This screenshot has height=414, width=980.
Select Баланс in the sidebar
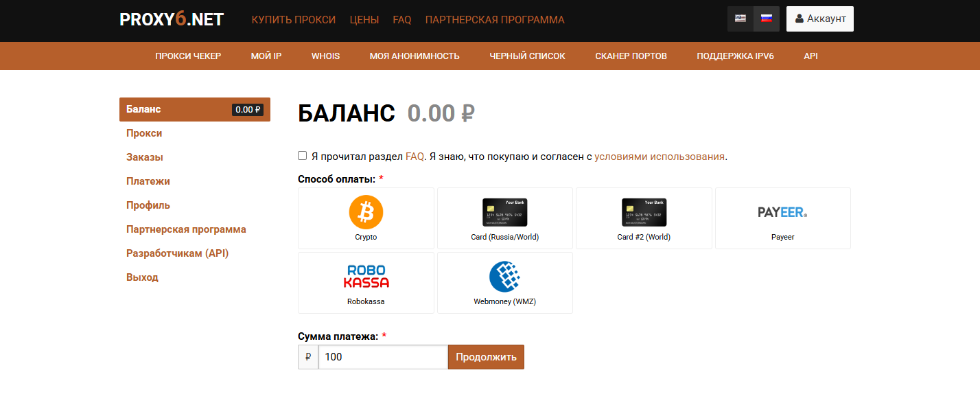[195, 109]
